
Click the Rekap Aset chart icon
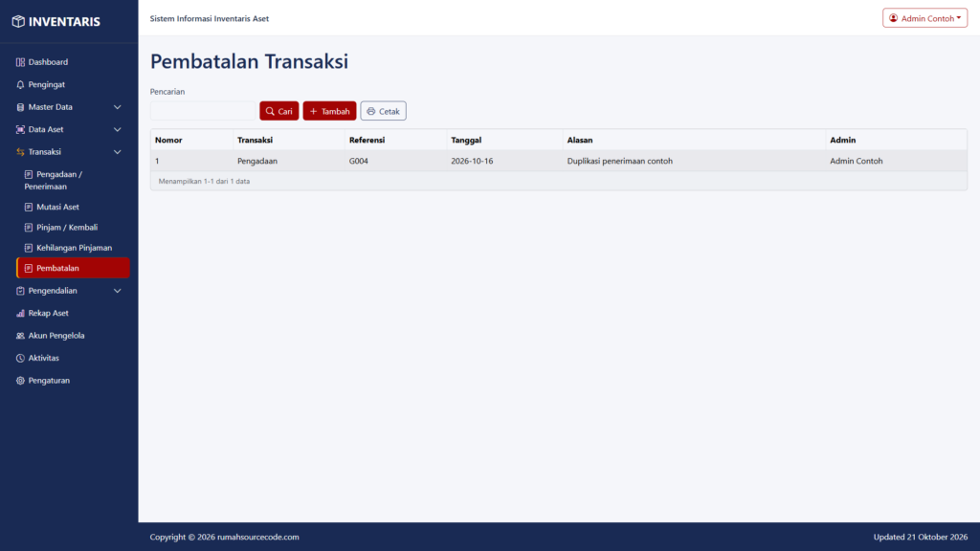pyautogui.click(x=20, y=313)
